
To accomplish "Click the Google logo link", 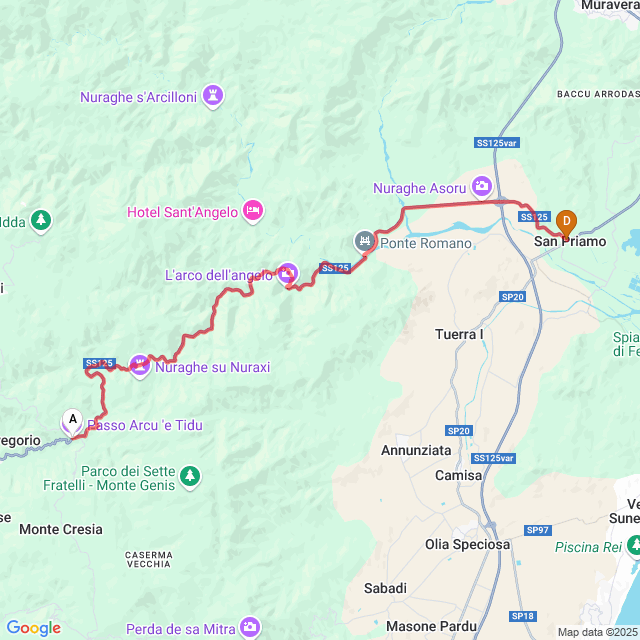I will [x=34, y=628].
